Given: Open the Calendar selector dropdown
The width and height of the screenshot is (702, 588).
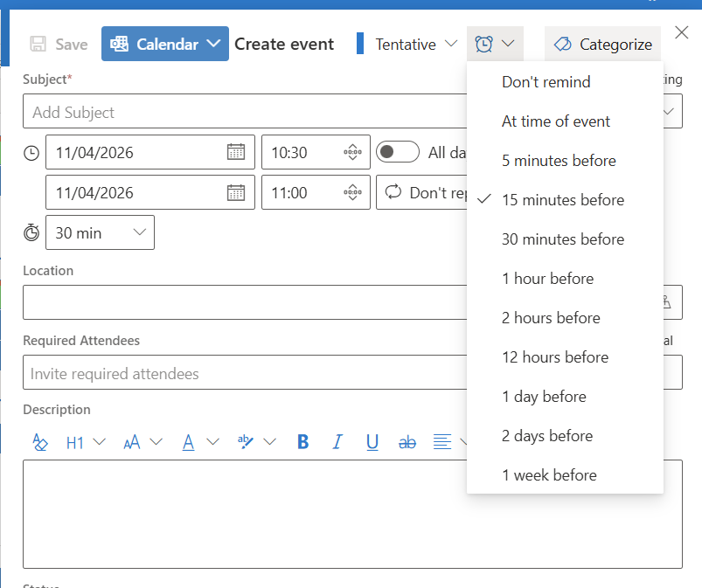Looking at the screenshot, I should click(x=164, y=44).
